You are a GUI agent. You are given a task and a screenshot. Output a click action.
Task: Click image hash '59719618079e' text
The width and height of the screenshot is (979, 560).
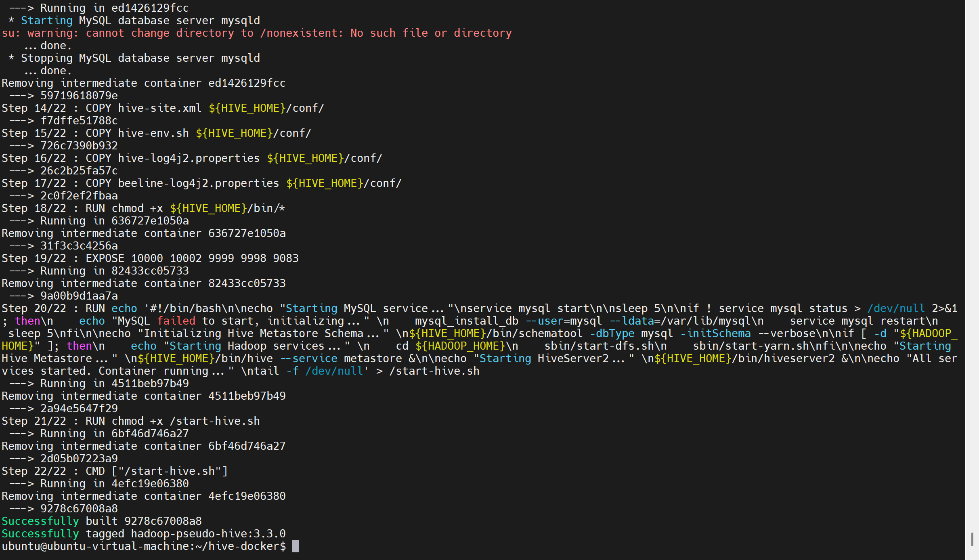79,96
